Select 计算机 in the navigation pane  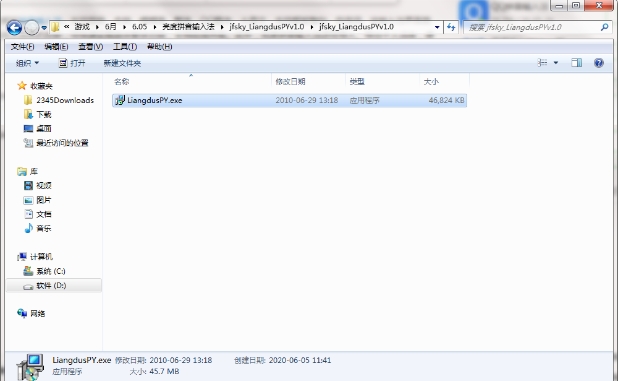(x=41, y=257)
